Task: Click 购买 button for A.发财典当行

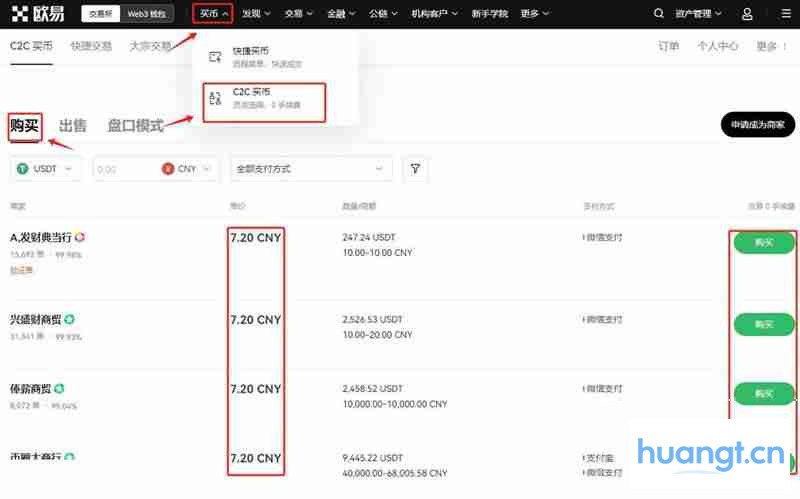Action: (764, 243)
